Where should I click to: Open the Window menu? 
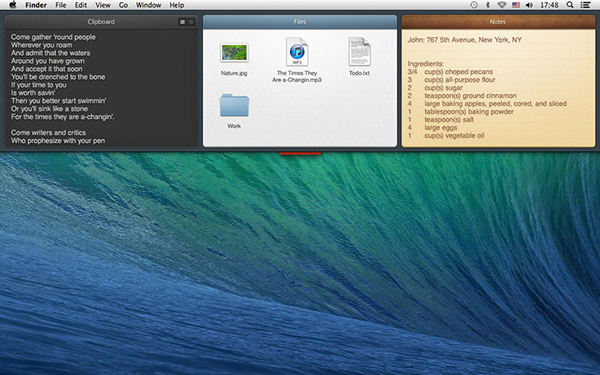[148, 5]
